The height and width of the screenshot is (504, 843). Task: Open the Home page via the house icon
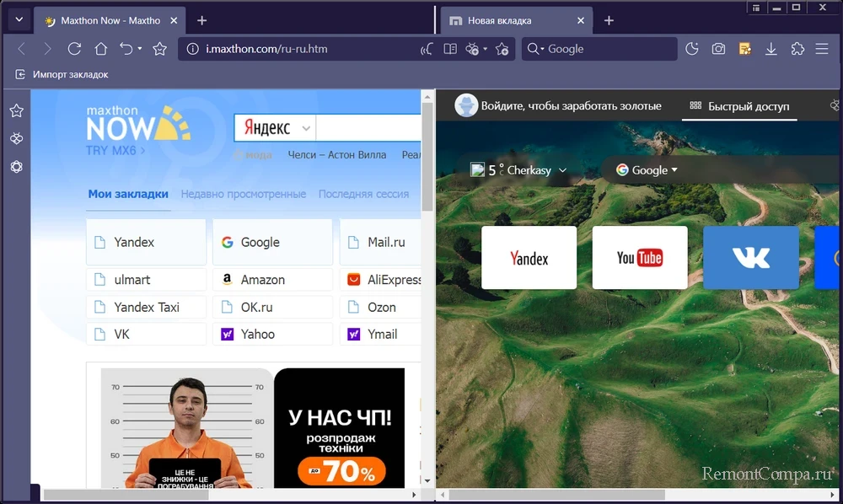point(100,49)
